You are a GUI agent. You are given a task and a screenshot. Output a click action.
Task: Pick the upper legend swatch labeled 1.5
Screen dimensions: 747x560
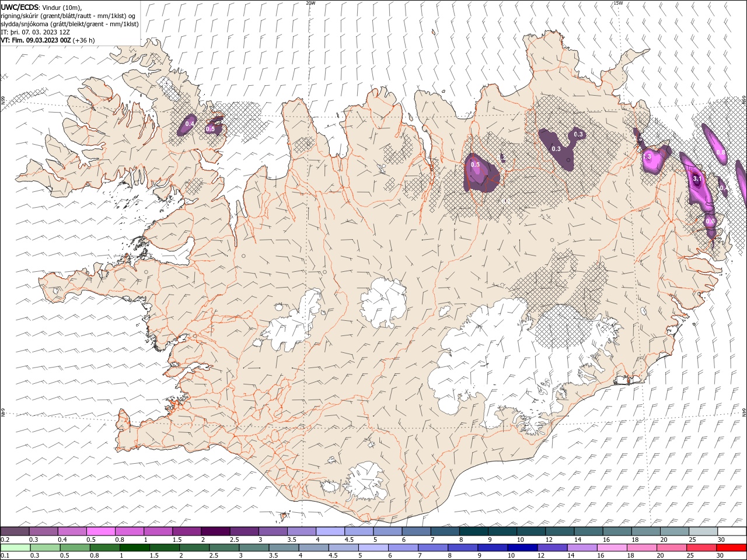[x=187, y=531]
